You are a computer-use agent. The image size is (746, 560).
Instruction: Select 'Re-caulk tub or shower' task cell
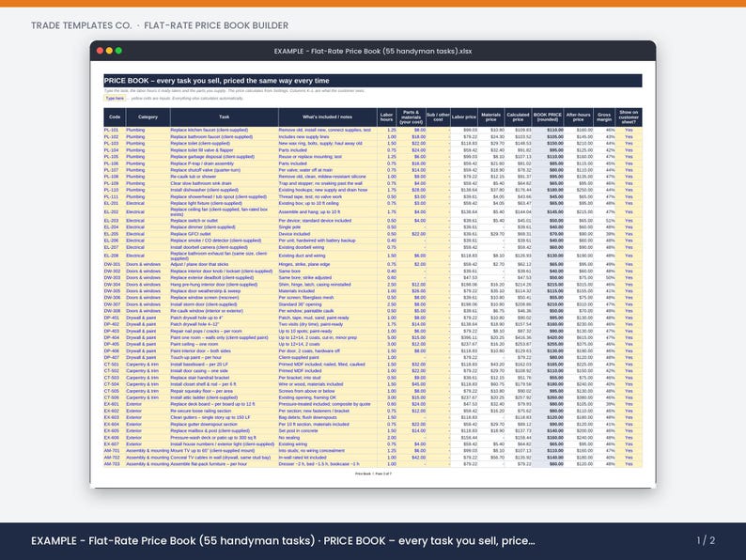click(225, 177)
